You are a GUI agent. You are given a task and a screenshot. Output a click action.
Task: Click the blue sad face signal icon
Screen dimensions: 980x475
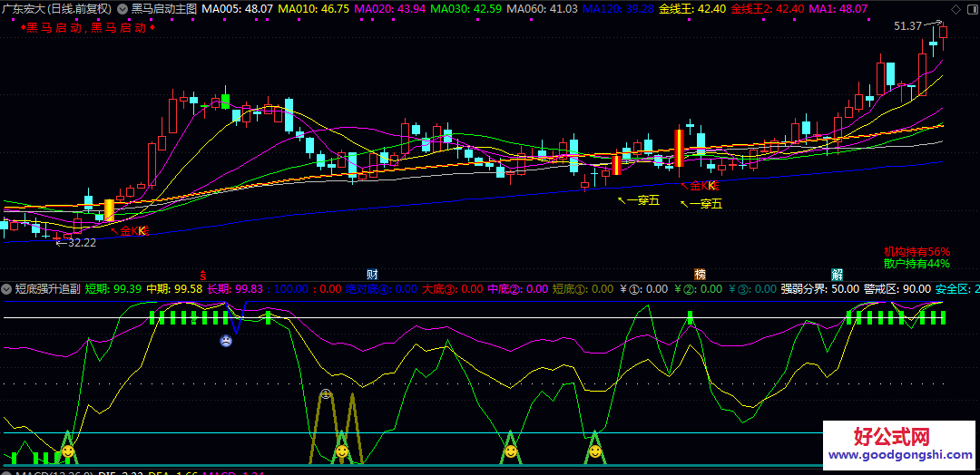click(x=225, y=341)
